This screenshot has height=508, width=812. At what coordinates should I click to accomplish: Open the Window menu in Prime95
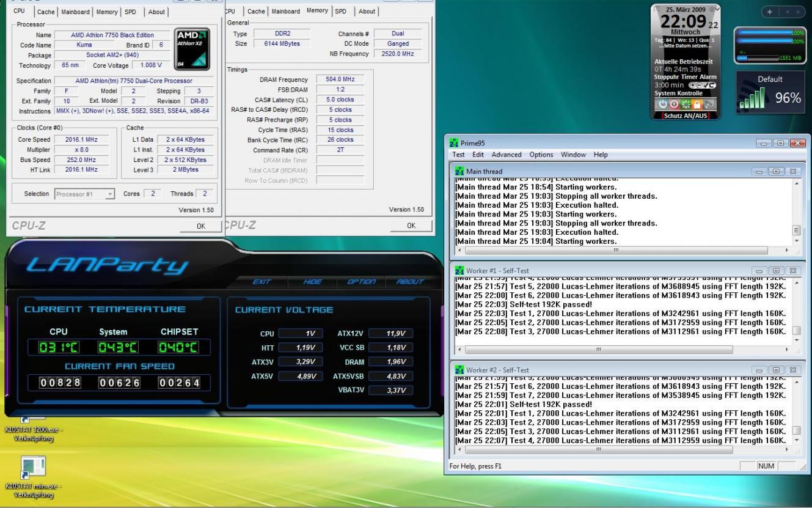(x=574, y=155)
